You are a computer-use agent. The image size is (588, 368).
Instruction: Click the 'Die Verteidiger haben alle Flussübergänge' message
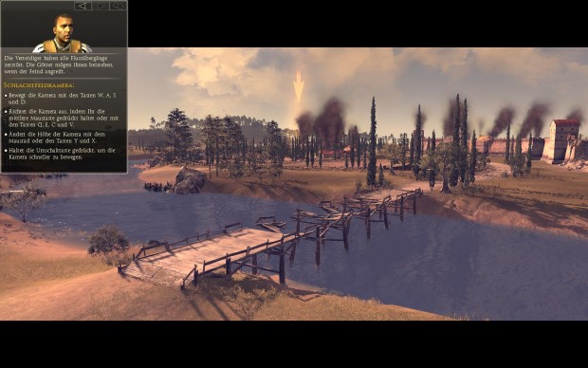pos(59,64)
